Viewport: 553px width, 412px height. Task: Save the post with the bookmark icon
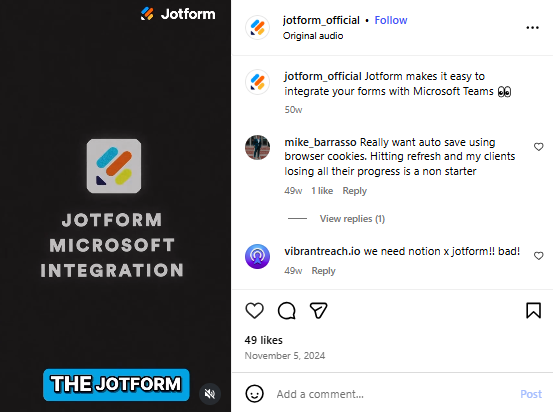533,310
